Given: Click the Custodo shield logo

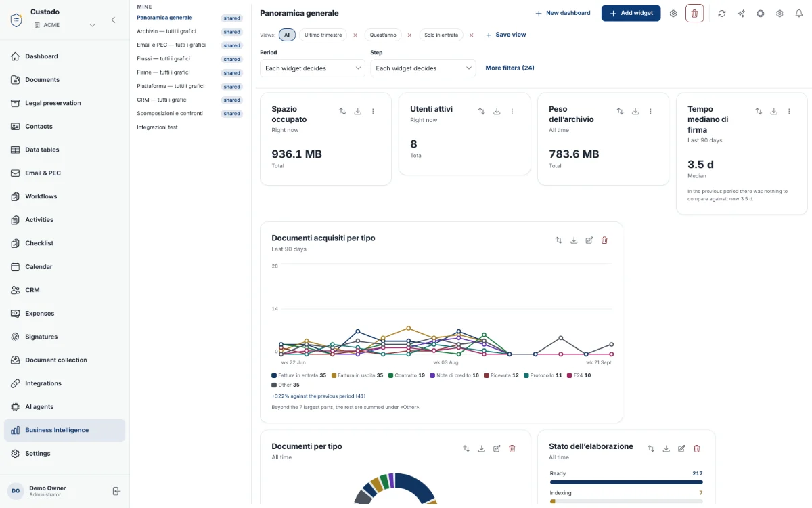Looking at the screenshot, I should (16, 20).
